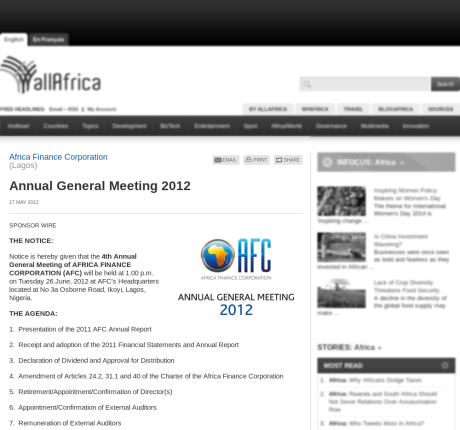
Task: Click the 'SPONSOR WIRE' label
Action: (33, 225)
